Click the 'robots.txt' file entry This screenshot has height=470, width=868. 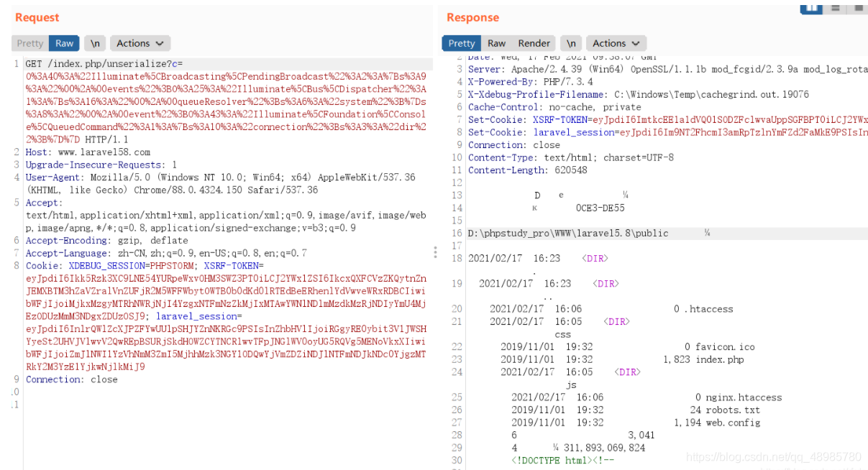[x=733, y=410]
